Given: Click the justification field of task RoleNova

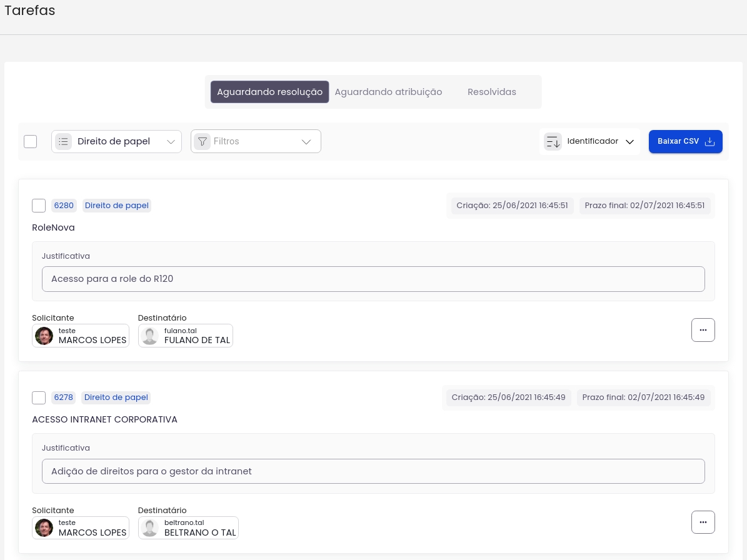Looking at the screenshot, I should 373,279.
